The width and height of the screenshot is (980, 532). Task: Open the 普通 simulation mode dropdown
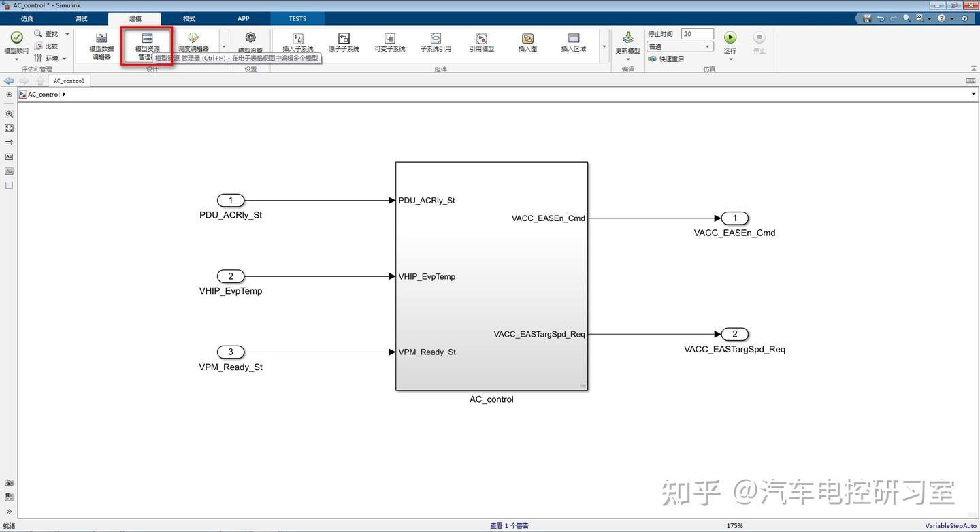pyautogui.click(x=679, y=46)
